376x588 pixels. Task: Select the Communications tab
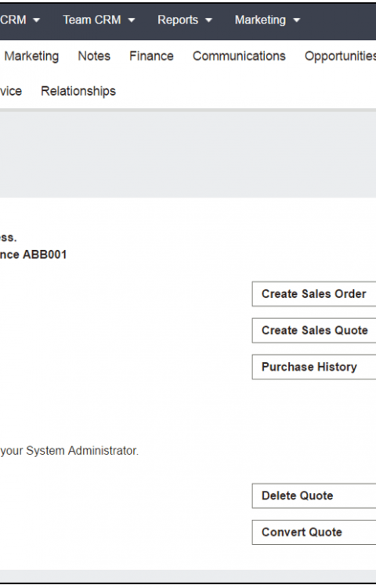[x=239, y=56]
